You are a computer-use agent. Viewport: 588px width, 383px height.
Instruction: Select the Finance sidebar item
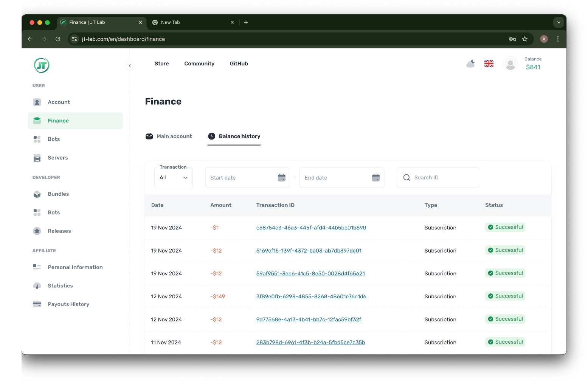75,121
